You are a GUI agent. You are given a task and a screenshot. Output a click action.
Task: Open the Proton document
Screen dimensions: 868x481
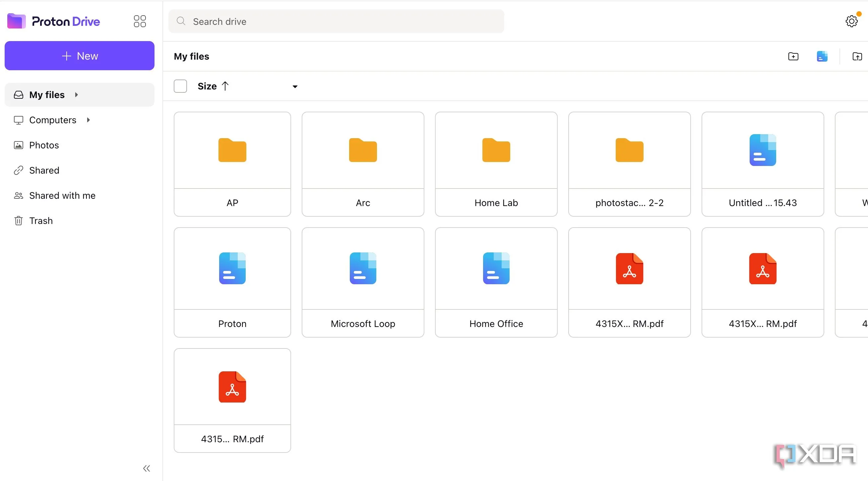232,282
